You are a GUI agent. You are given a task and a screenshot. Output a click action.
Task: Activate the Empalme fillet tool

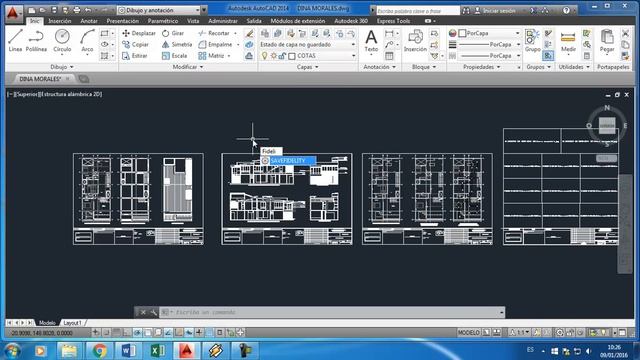[x=216, y=44]
